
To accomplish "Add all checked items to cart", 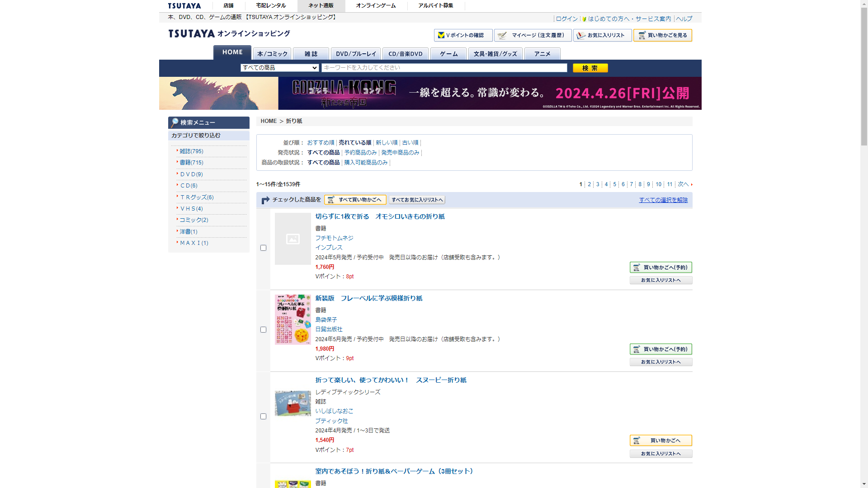I will [x=355, y=200].
